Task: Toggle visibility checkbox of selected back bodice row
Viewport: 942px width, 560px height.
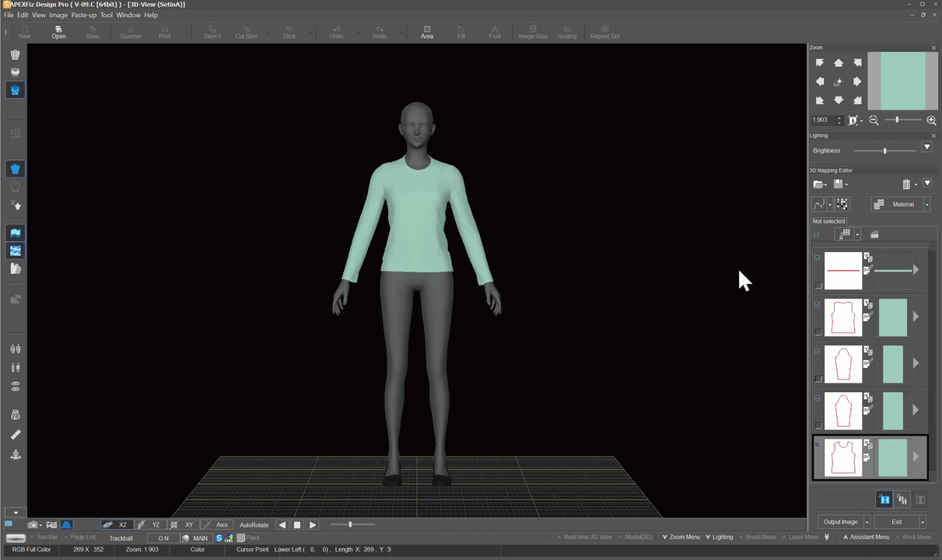Action: pyautogui.click(x=817, y=444)
